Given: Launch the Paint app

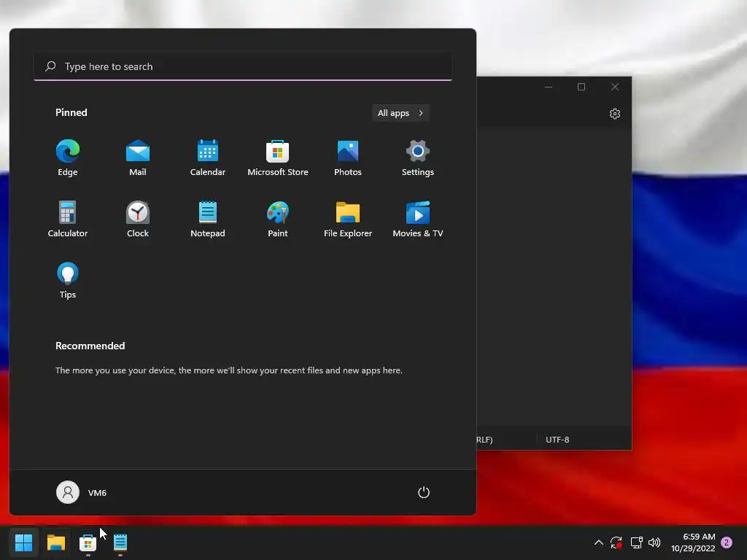Looking at the screenshot, I should 278,219.
